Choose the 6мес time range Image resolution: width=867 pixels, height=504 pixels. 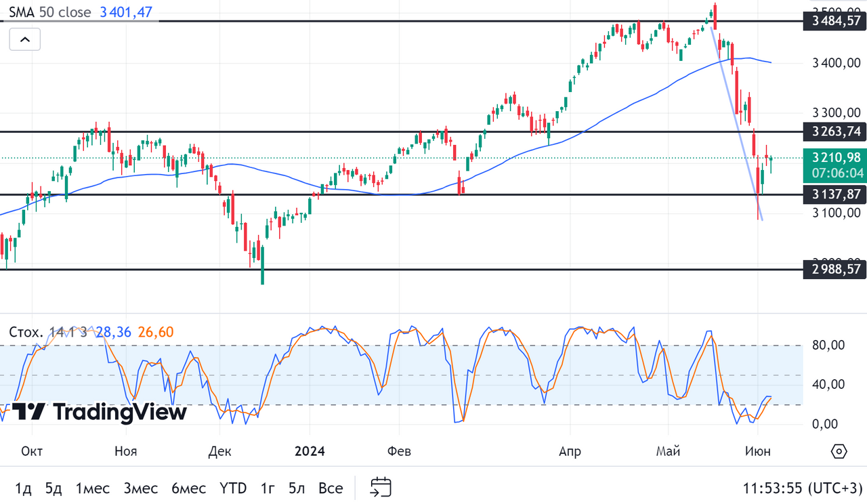188,488
